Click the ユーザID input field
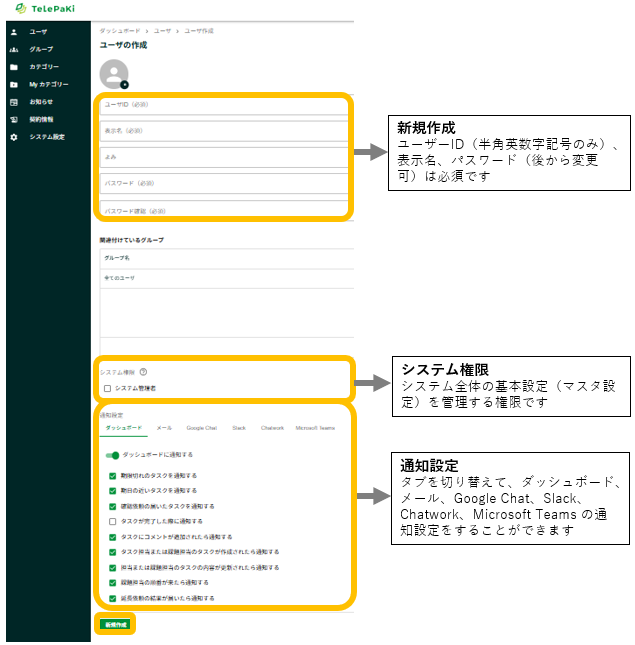Screen dimensions: 635x645 pos(225,104)
